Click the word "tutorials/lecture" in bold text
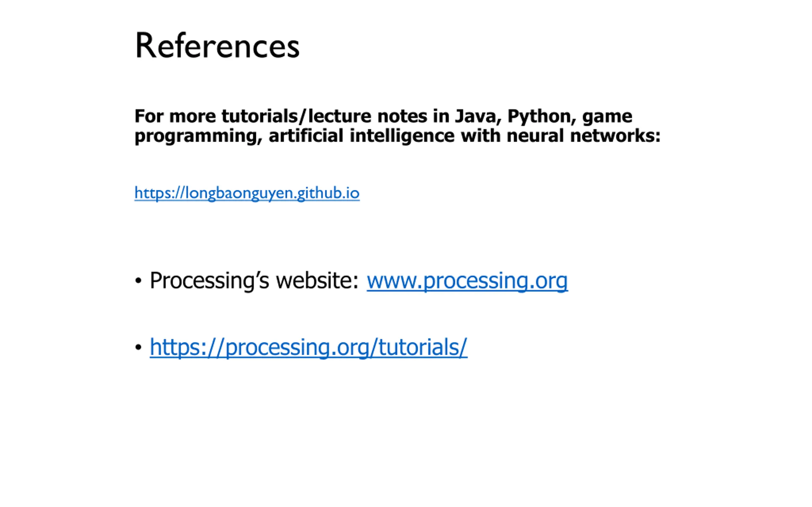812x507 pixels. [296, 116]
